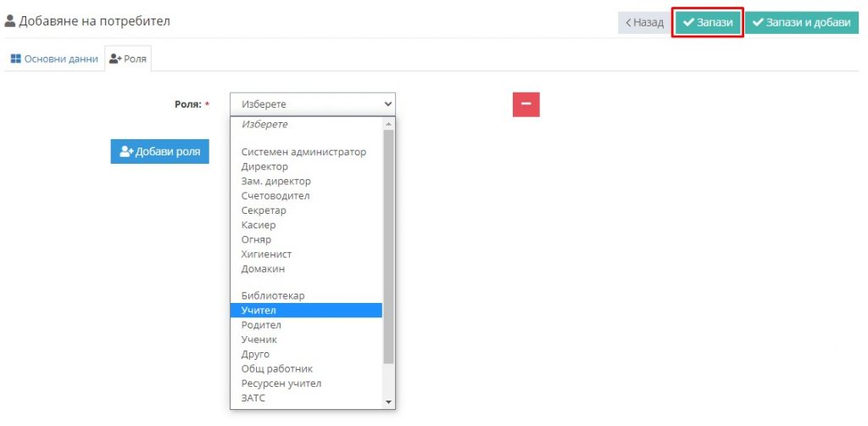Select Библиотекар in the dropdown list
Screen dimensions: 868x426
272,296
